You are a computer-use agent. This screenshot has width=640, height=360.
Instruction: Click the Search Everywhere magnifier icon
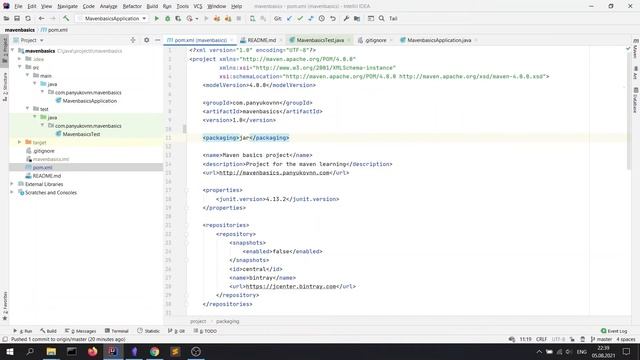click(x=382, y=18)
